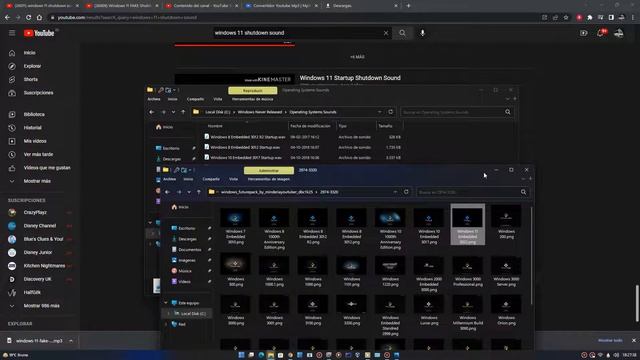Image resolution: width=640 pixels, height=360 pixels.
Task: Open the YouTube account avatar menu
Action: coord(619,33)
